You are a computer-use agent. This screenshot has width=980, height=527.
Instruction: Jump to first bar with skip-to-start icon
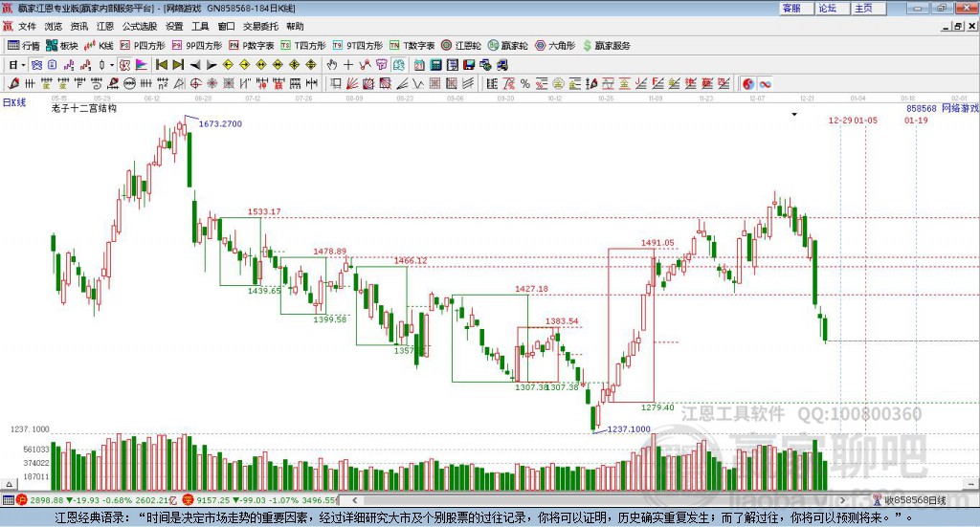pyautogui.click(x=161, y=64)
